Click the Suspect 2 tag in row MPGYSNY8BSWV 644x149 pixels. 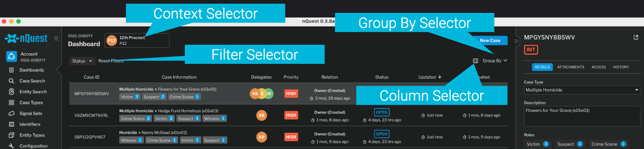coord(154,97)
